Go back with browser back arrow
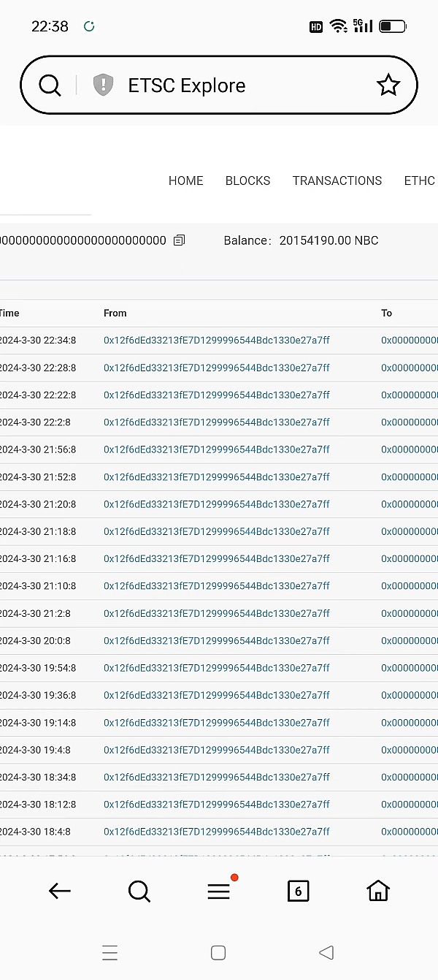Screen dimensions: 438x980 click(59, 890)
